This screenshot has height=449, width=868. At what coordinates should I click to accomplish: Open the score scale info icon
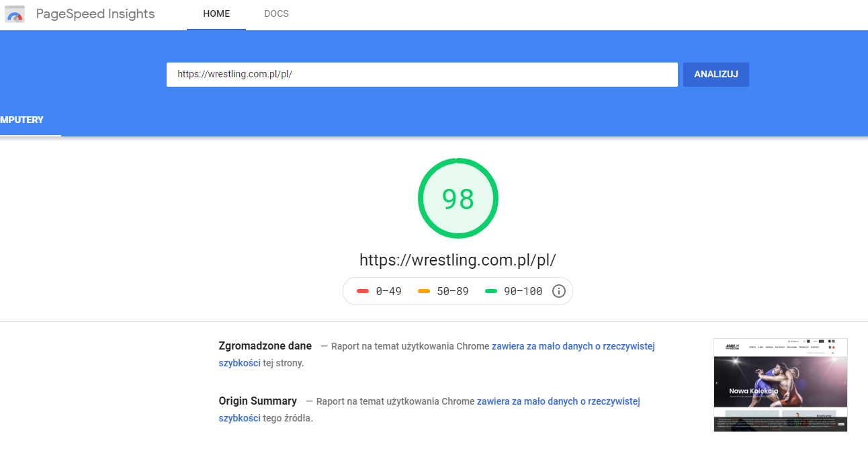pyautogui.click(x=558, y=291)
